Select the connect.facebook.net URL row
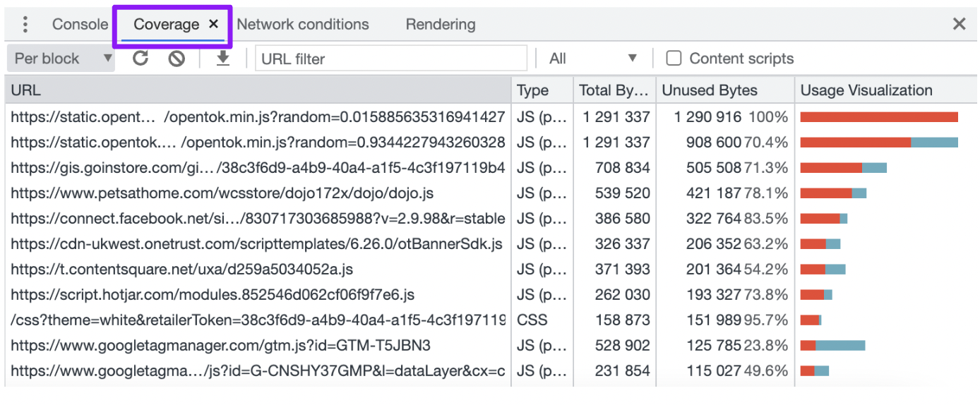980x405 pixels. (x=258, y=218)
